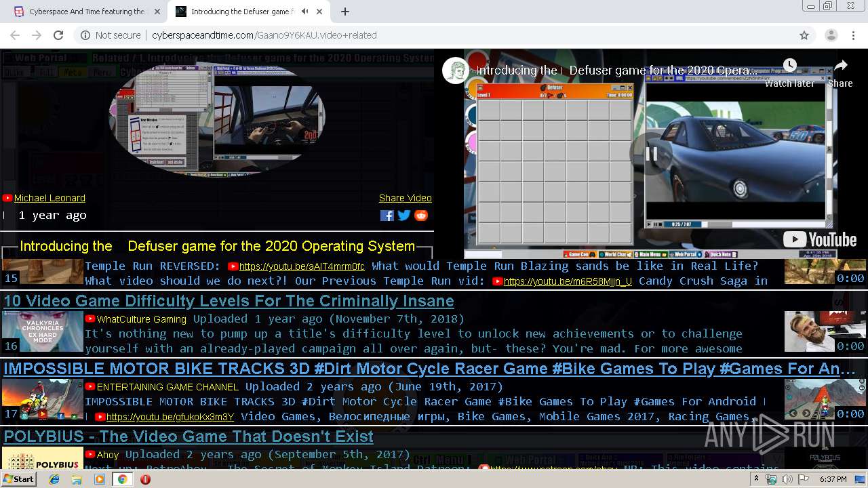The width and height of the screenshot is (868, 488).
Task: Open Share Video link
Action: click(x=405, y=198)
